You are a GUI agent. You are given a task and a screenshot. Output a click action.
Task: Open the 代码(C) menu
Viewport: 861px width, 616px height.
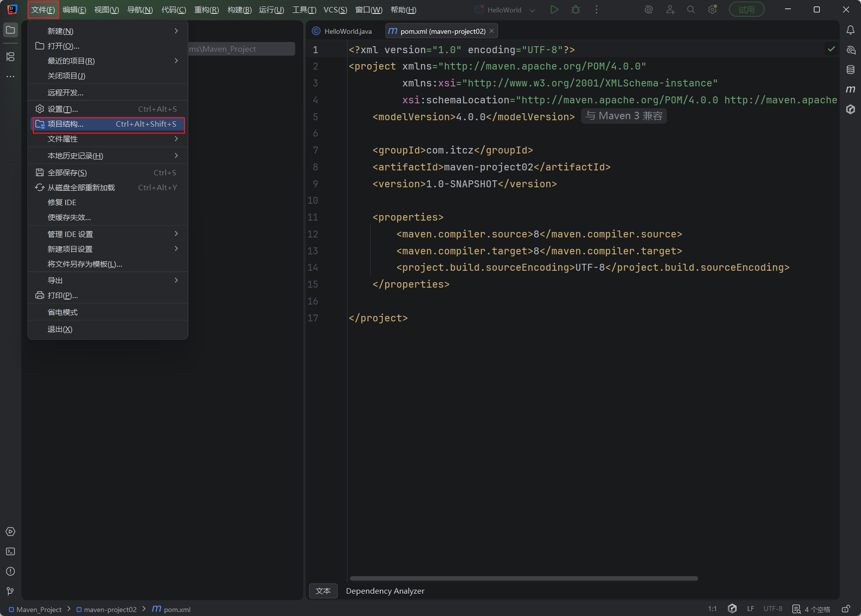coord(173,10)
